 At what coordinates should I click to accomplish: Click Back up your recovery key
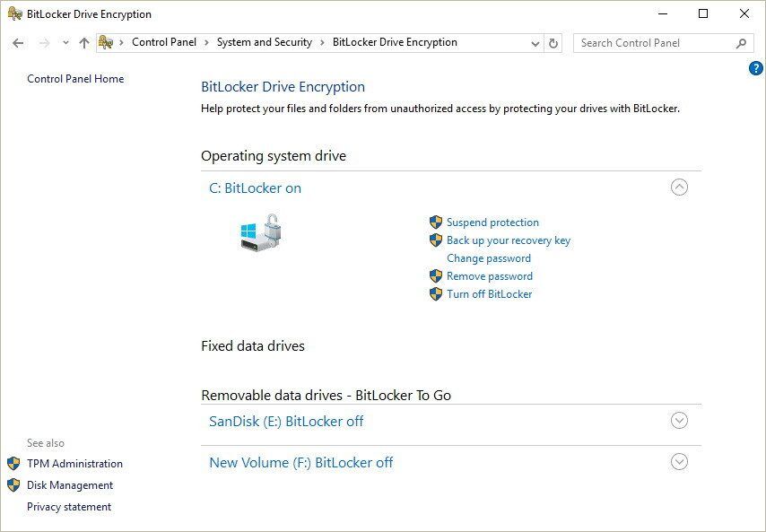click(508, 240)
